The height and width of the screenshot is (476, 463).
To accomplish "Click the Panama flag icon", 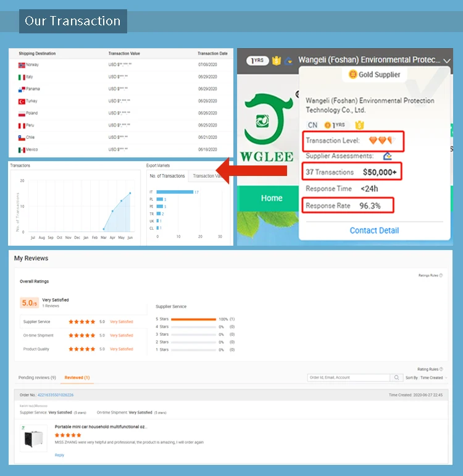I will point(22,90).
